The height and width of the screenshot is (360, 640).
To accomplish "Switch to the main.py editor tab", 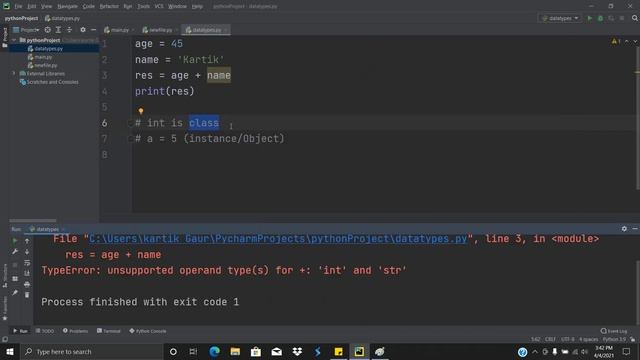I will (x=119, y=30).
